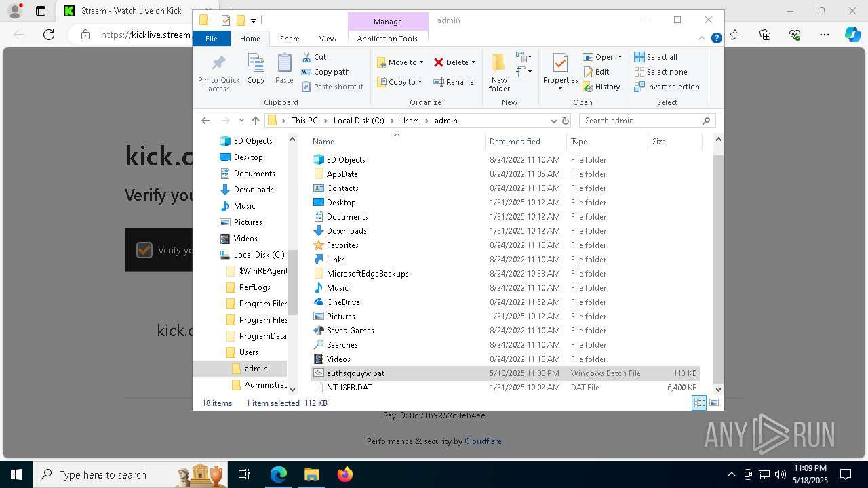Refresh the admin folder view

pos(566,121)
